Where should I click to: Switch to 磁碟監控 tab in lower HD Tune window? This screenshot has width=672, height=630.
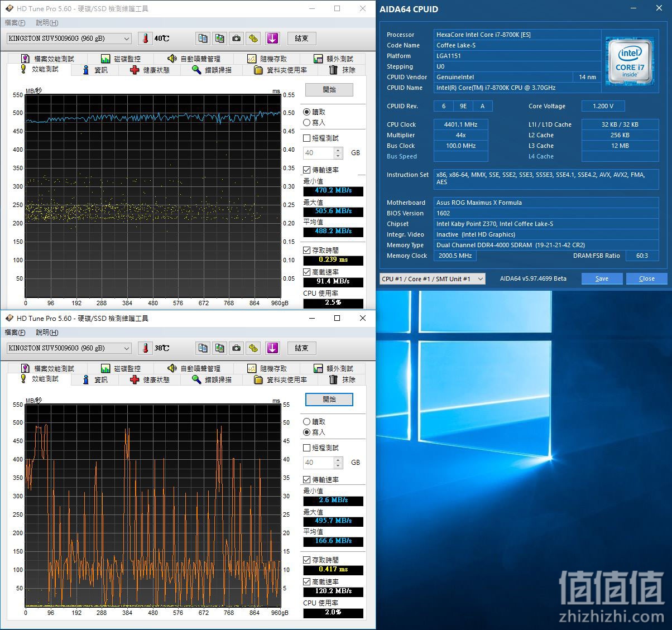121,368
